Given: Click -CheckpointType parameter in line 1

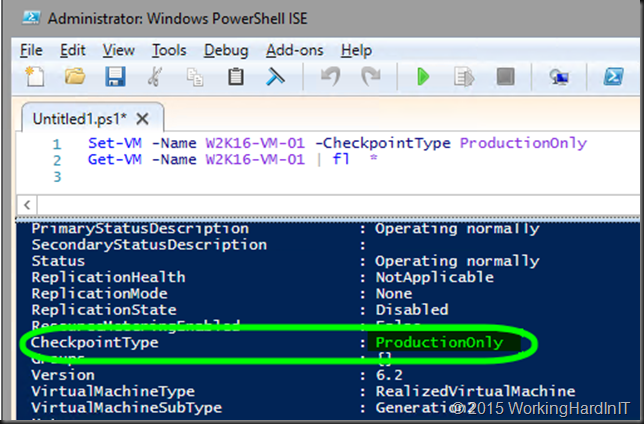Looking at the screenshot, I should coord(383,143).
